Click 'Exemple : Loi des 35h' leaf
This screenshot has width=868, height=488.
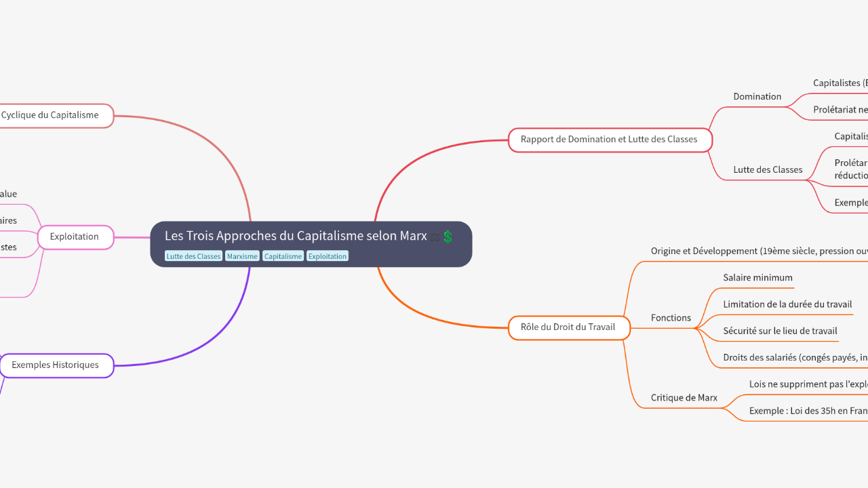808,411
